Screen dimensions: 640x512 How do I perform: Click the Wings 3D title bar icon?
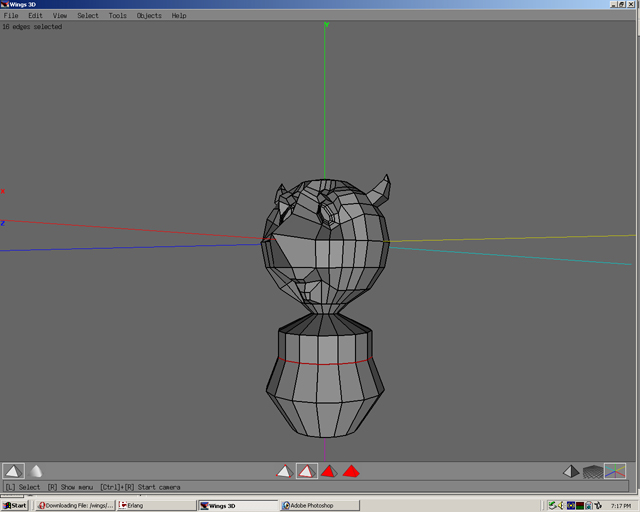click(x=4, y=4)
